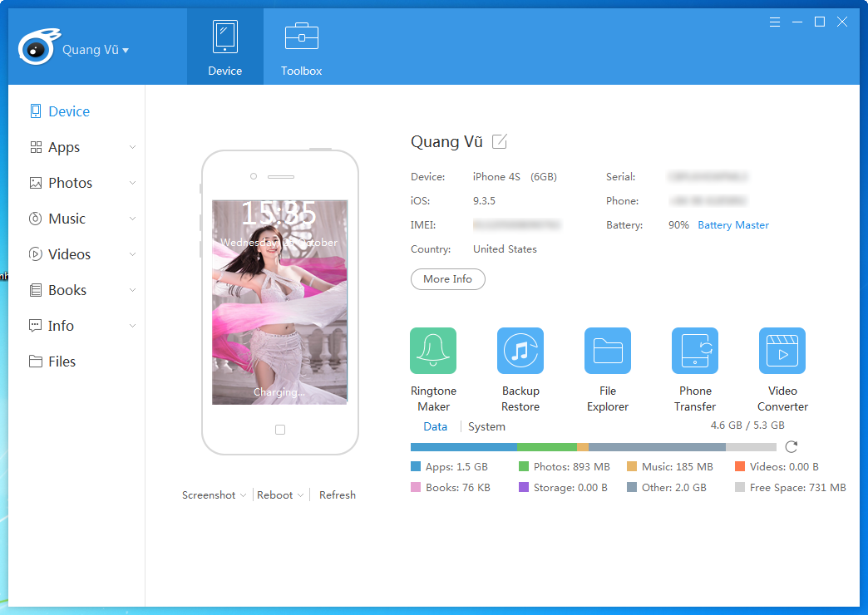This screenshot has width=868, height=615.
Task: Open the Screenshot options dropdown
Action: (214, 494)
